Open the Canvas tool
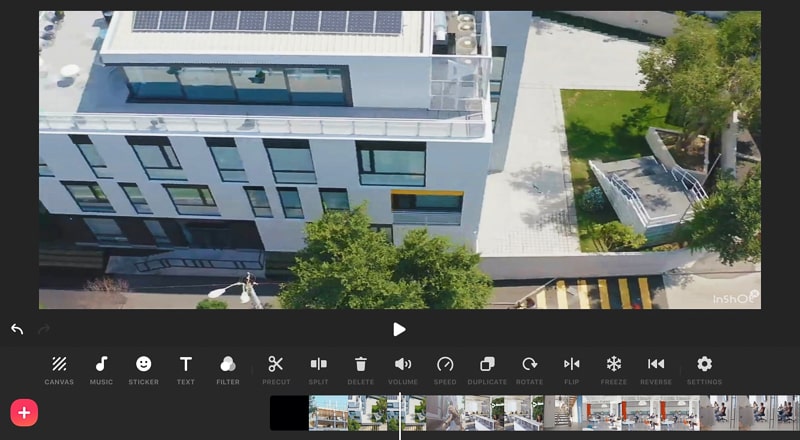Image resolution: width=800 pixels, height=440 pixels. click(x=59, y=370)
